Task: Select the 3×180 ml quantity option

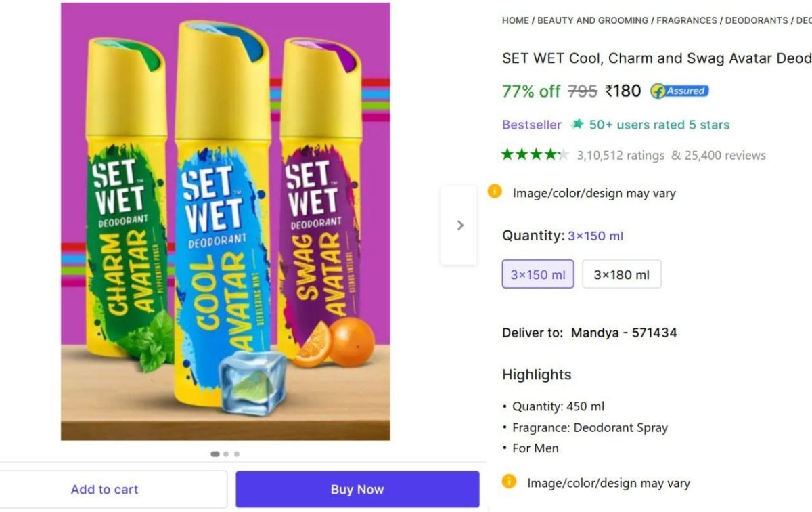Action: (621, 274)
